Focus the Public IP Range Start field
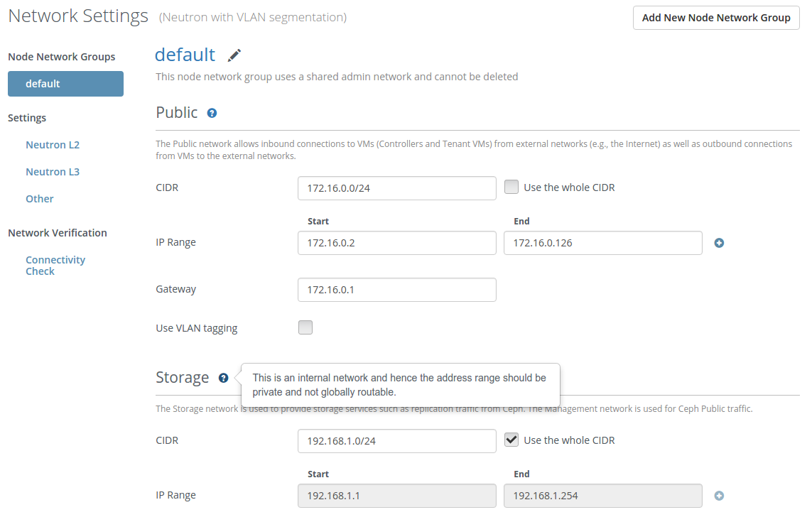Viewport: 812px width, 522px height. pos(396,243)
